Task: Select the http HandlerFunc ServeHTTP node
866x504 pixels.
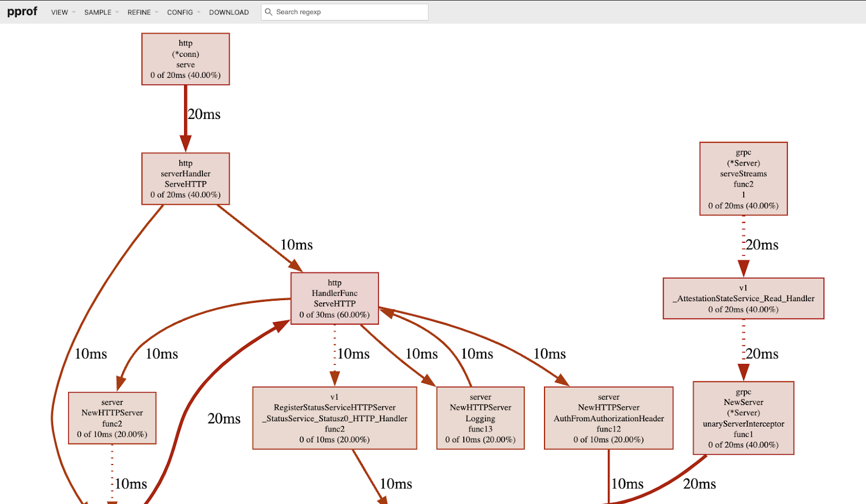Action: coord(334,299)
